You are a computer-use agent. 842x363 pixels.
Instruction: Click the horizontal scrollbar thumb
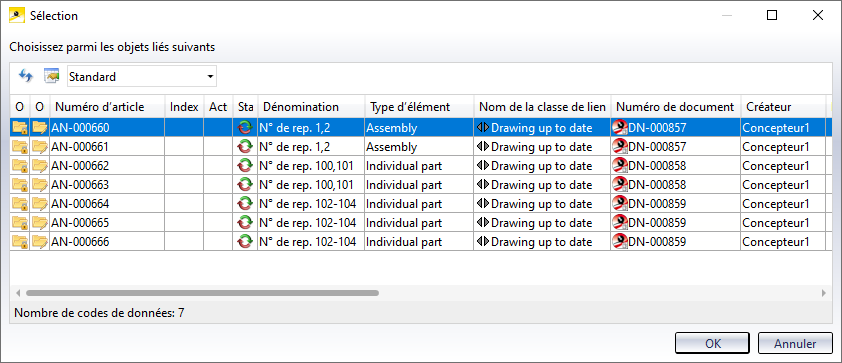pos(202,293)
